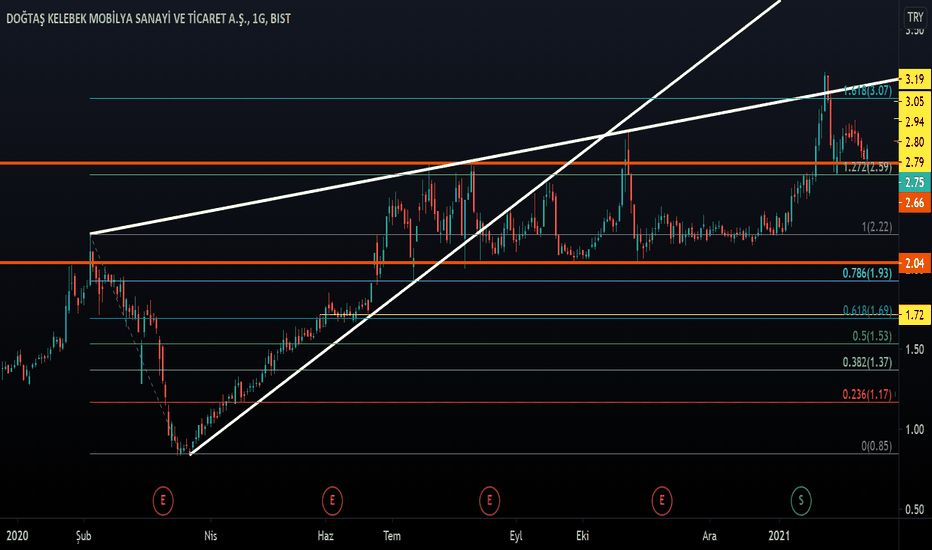Screen dimensions: 932x550
Task: Click the Nis time axis label
Action: (210, 536)
